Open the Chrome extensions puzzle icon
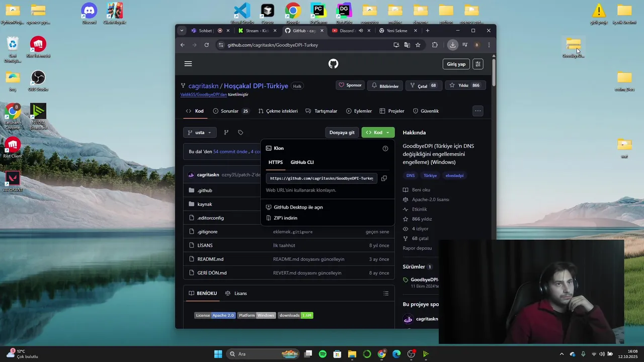Image resolution: width=644 pixels, height=362 pixels. (x=435, y=45)
